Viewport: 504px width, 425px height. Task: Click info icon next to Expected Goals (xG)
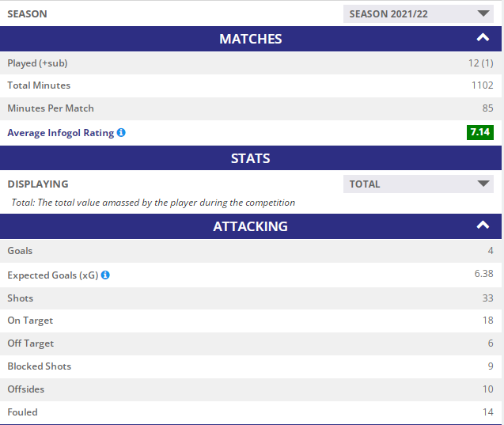[x=105, y=275]
